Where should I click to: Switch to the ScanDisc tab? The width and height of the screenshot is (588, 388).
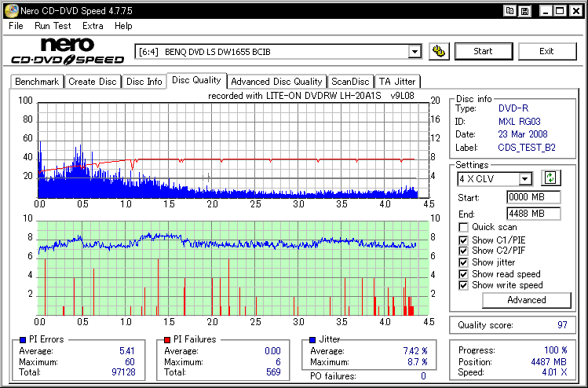(x=350, y=82)
